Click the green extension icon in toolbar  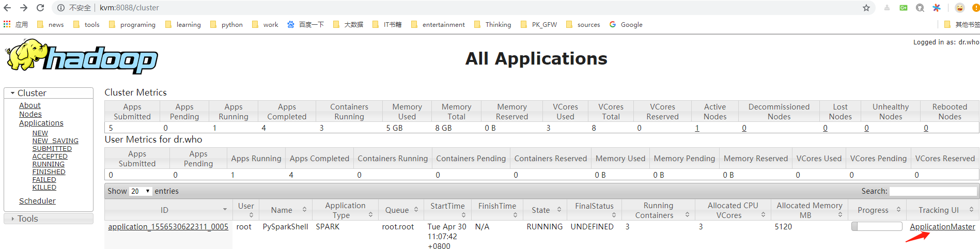click(904, 8)
